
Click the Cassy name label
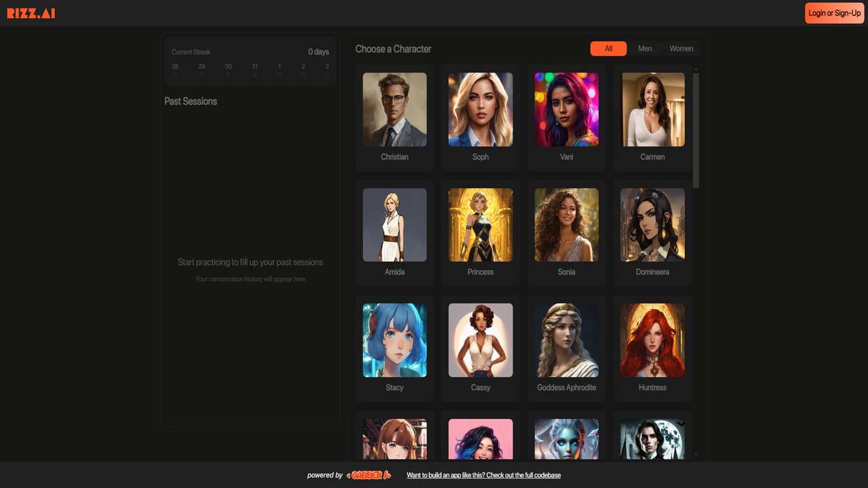click(481, 388)
